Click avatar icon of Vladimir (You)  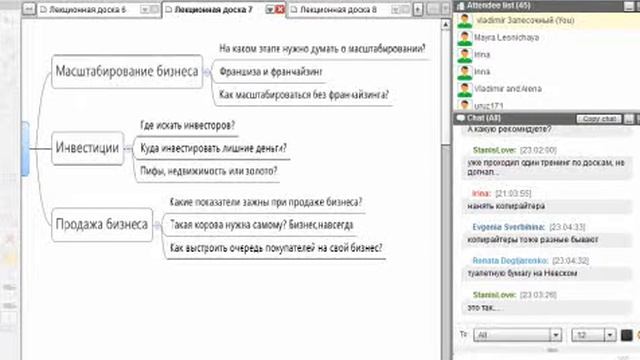click(464, 21)
